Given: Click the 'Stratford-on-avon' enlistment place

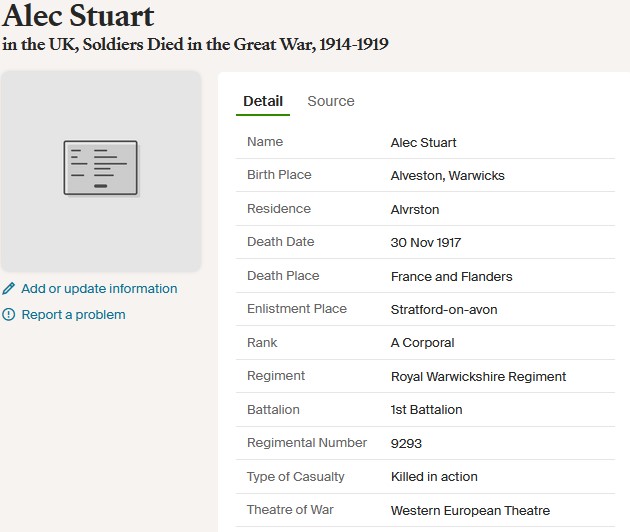Looking at the screenshot, I should pyautogui.click(x=443, y=310).
